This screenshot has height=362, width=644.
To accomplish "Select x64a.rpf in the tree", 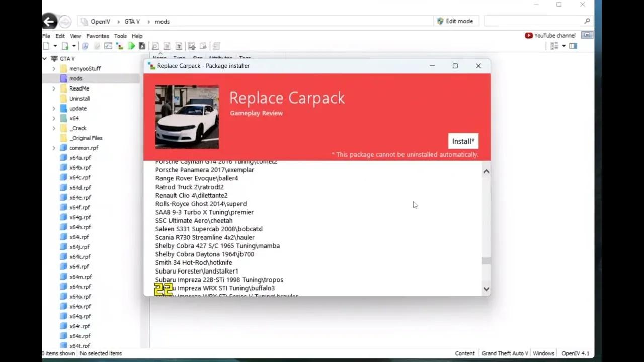I will (x=80, y=158).
